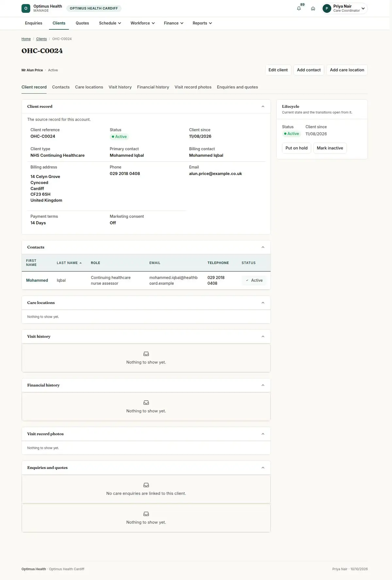The height and width of the screenshot is (580, 392).
Task: Open the Visit history tab
Action: tap(120, 87)
